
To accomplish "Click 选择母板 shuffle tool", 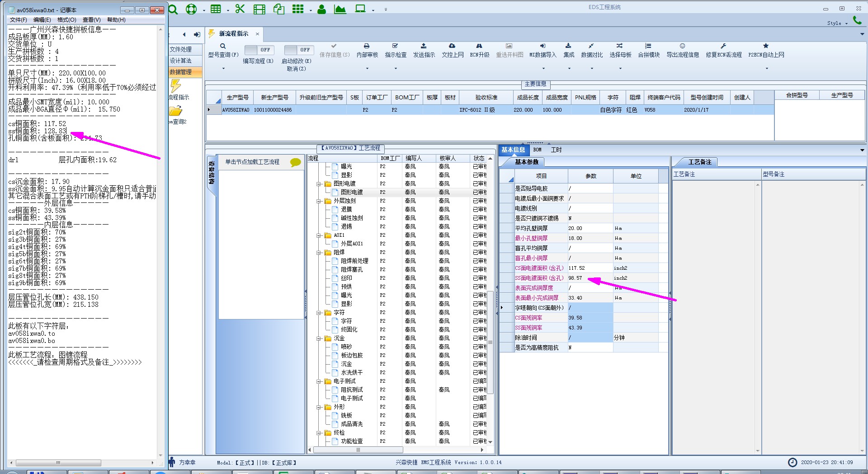I will click(x=620, y=51).
